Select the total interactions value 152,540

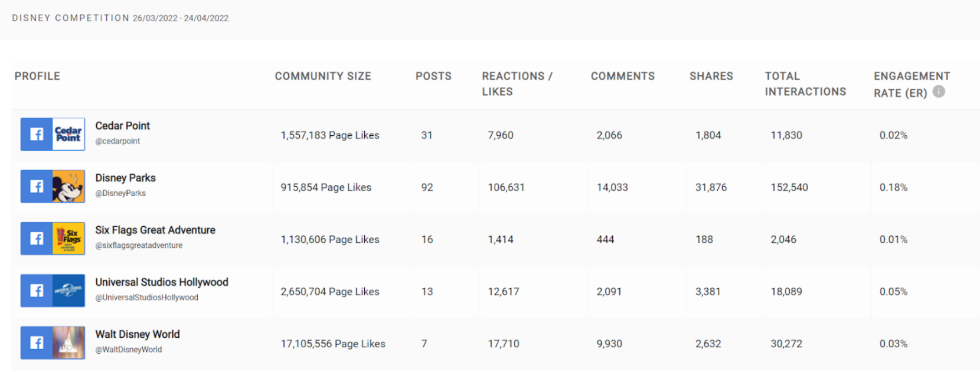point(789,187)
